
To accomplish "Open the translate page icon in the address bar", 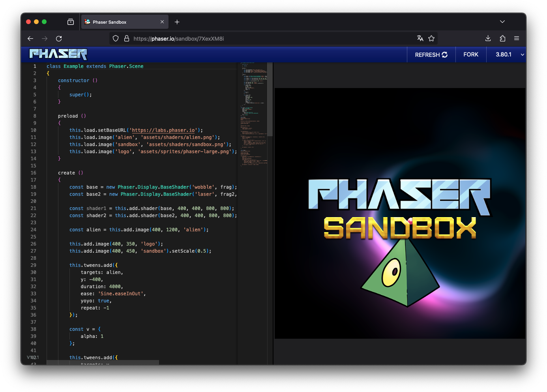I will coord(420,38).
